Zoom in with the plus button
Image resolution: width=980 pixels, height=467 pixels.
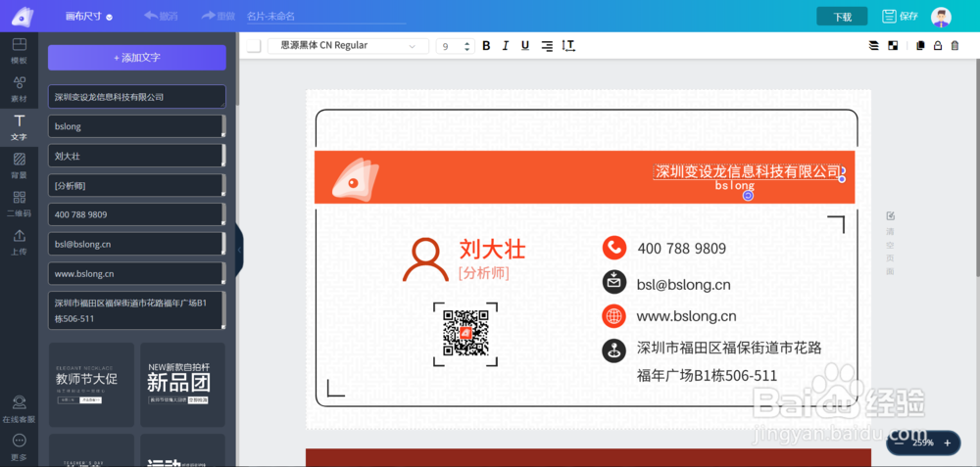pos(948,443)
